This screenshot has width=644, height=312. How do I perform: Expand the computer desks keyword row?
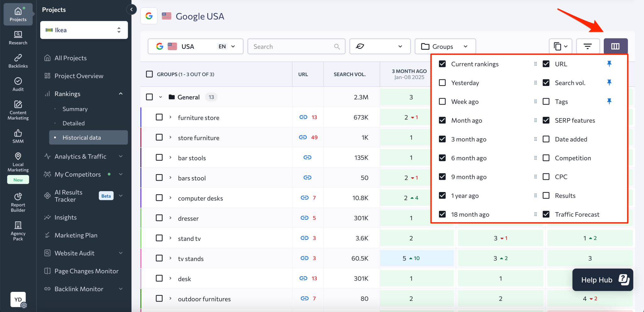(x=170, y=198)
